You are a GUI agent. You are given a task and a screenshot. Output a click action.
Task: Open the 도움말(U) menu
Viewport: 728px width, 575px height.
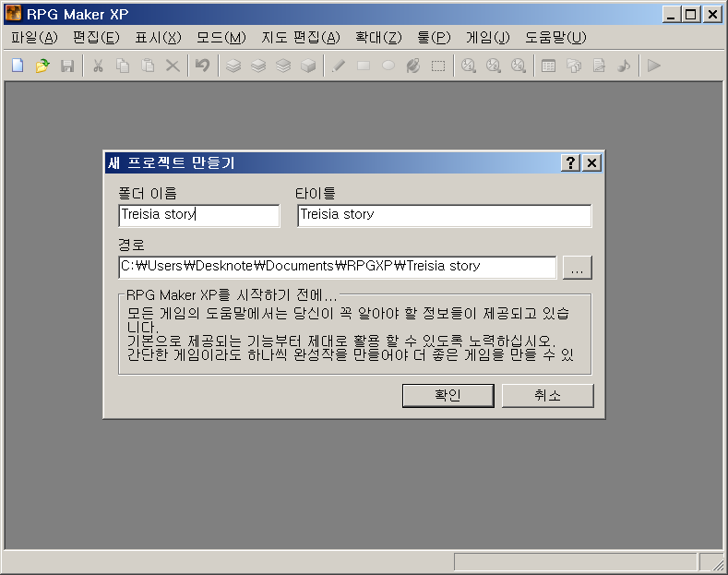coord(555,37)
